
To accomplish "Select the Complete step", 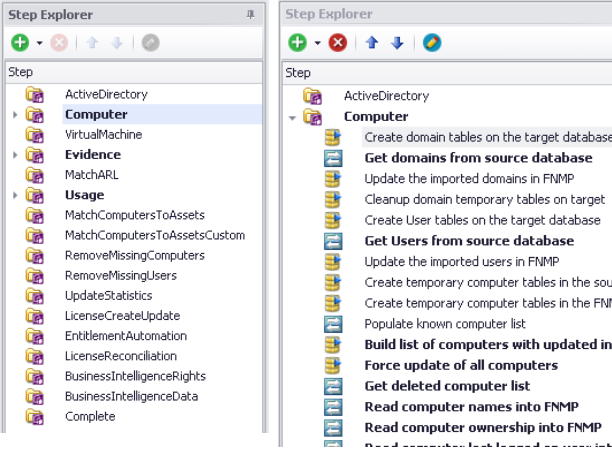I will [x=90, y=416].
